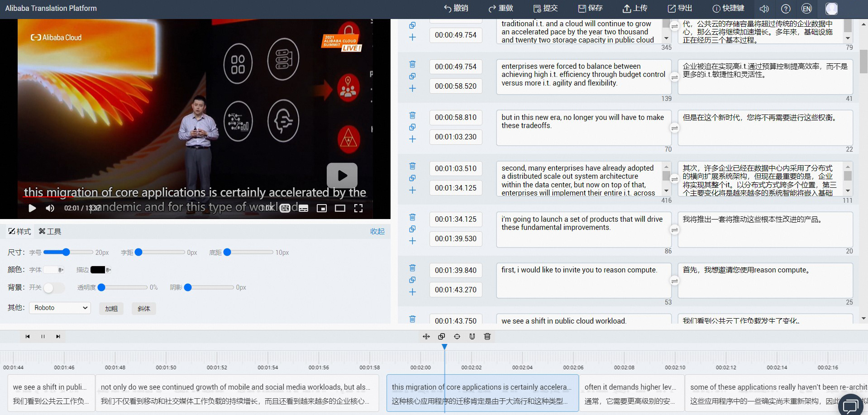Swap source and translation for 'but in this new era'

click(x=674, y=128)
